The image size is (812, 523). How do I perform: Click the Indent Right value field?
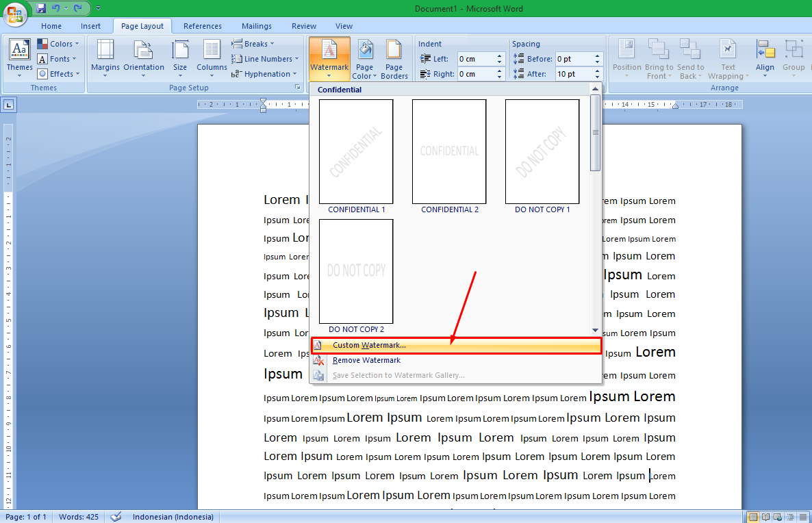(x=476, y=74)
